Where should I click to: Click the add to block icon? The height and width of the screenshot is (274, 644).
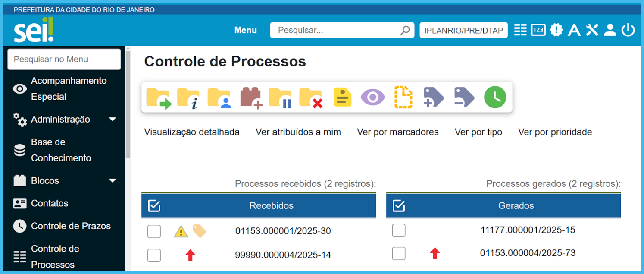pyautogui.click(x=251, y=98)
